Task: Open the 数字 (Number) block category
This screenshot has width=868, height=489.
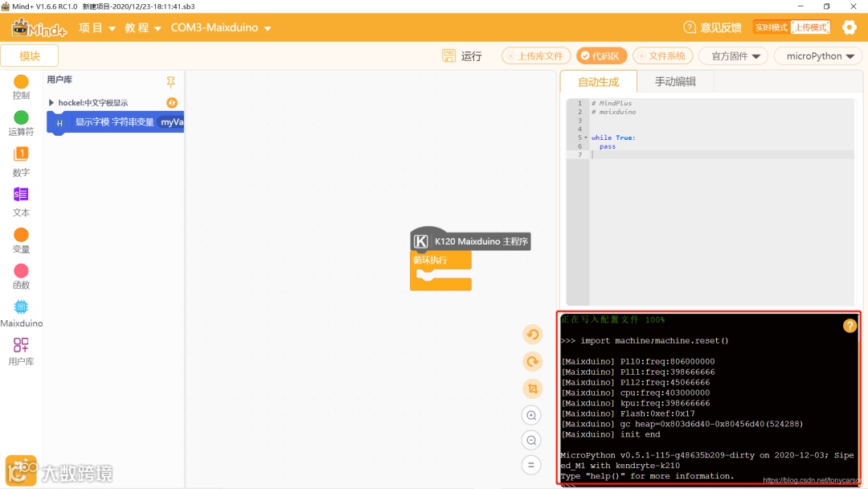Action: coord(21,162)
